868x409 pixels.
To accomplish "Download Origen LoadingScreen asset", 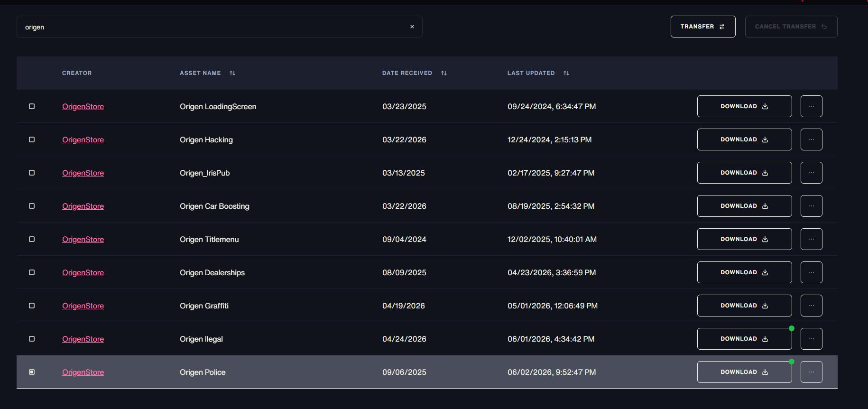I will click(744, 106).
